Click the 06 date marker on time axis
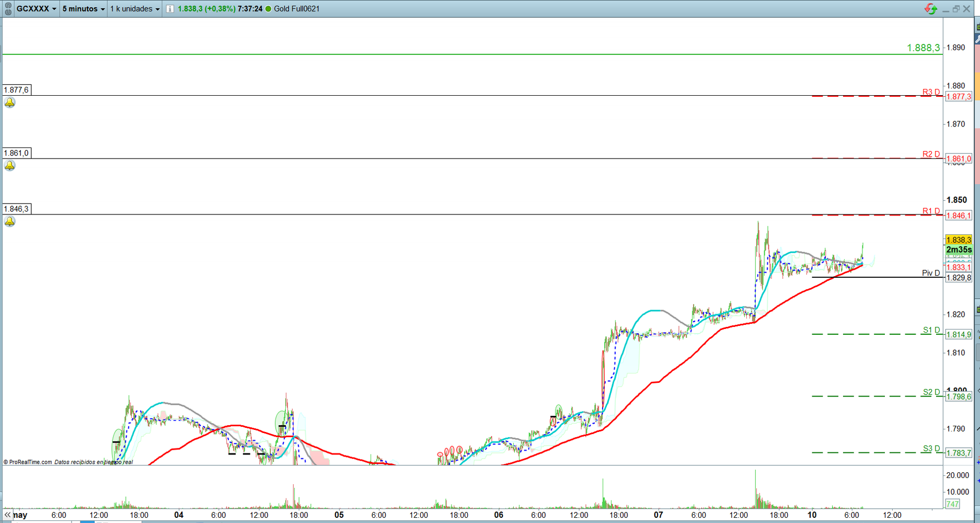980x523 pixels. (499, 515)
